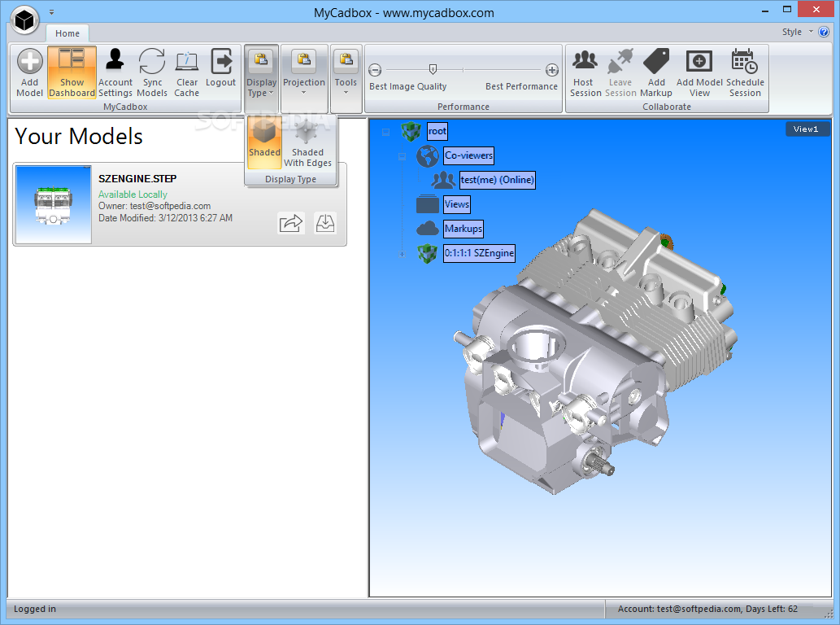The width and height of the screenshot is (840, 625).
Task: Choose Shaded With Edges display type
Action: [x=307, y=142]
